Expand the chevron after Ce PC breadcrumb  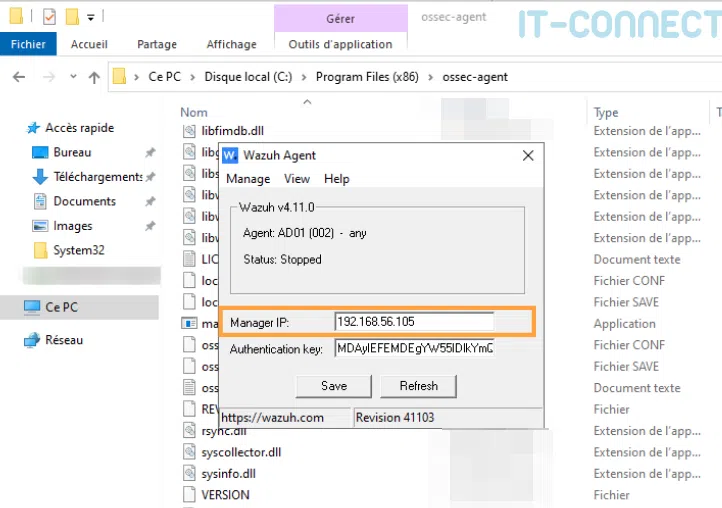(x=193, y=77)
